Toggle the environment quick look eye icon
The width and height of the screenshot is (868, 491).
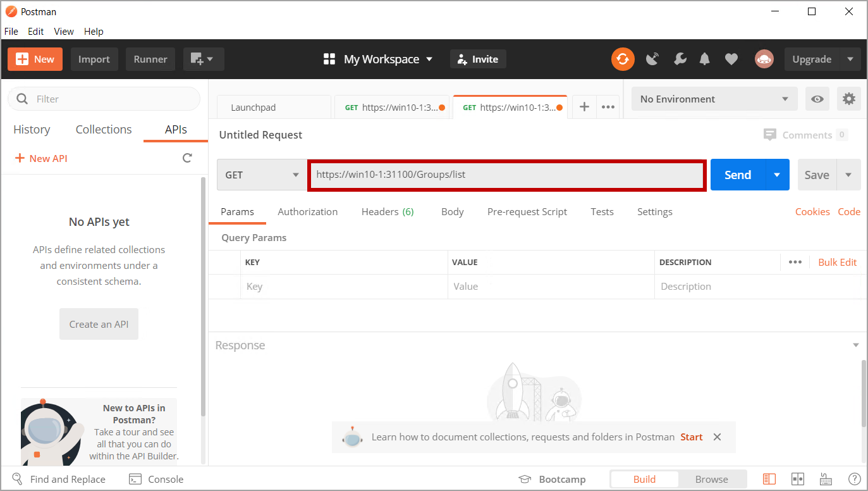[818, 99]
